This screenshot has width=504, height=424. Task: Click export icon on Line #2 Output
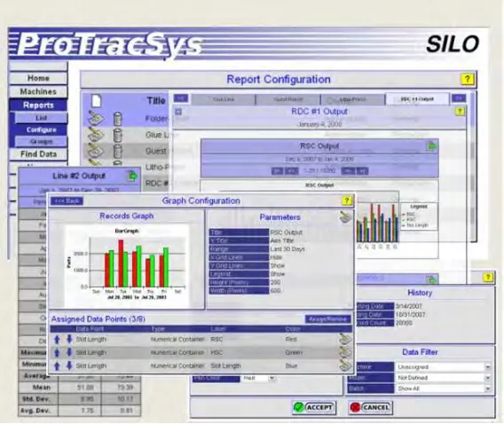point(132,176)
